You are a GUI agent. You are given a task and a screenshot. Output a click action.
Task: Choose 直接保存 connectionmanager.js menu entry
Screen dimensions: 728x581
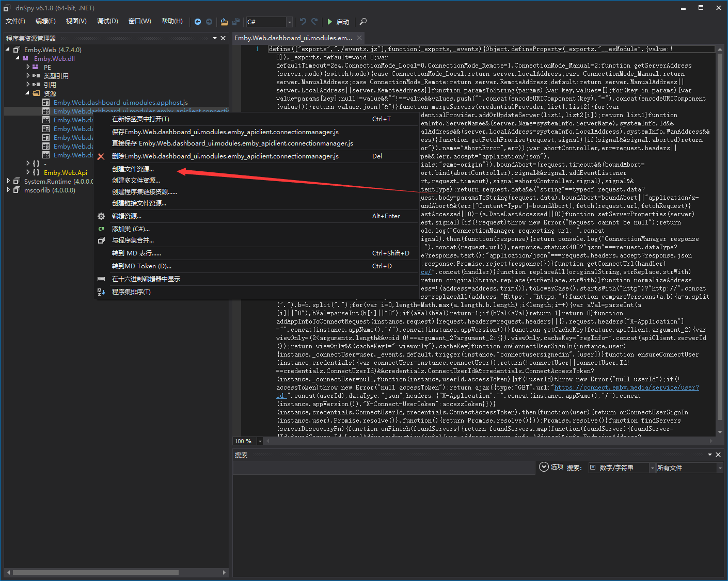click(x=256, y=143)
